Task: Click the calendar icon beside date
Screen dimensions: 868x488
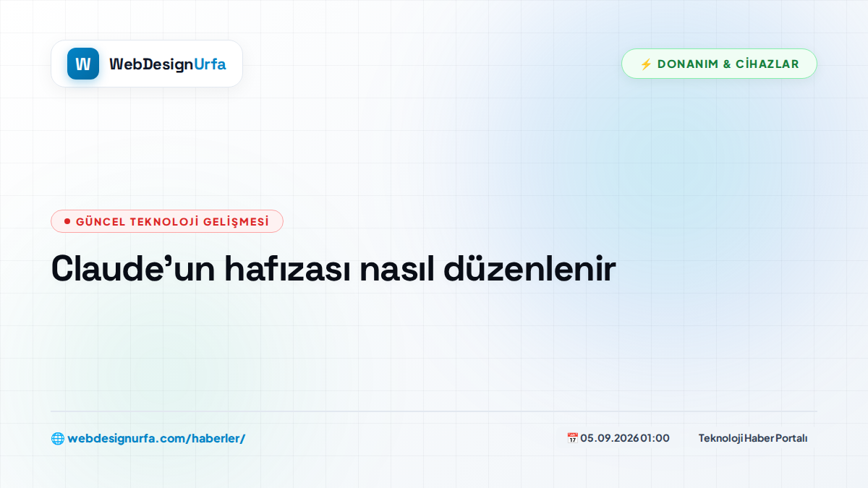Action: pos(572,438)
